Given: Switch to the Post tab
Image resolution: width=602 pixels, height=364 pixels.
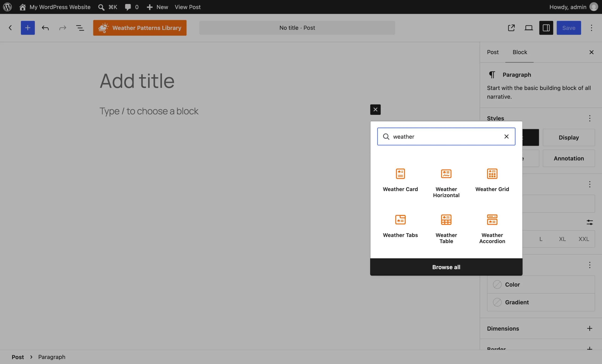Looking at the screenshot, I should click(x=493, y=52).
